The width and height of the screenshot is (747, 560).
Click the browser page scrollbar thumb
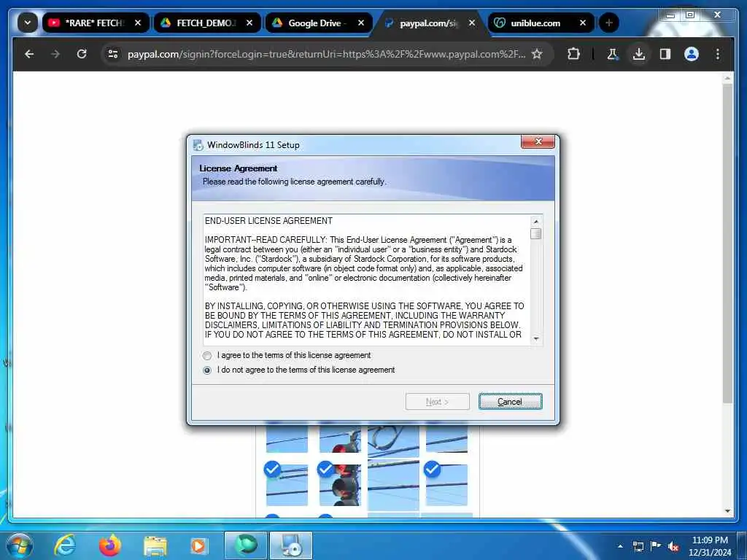point(727,243)
